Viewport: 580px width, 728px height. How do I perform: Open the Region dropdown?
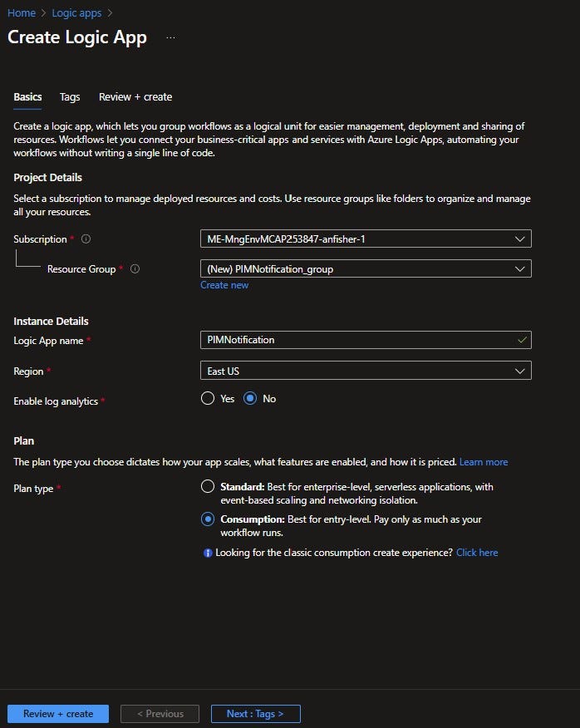coord(366,371)
